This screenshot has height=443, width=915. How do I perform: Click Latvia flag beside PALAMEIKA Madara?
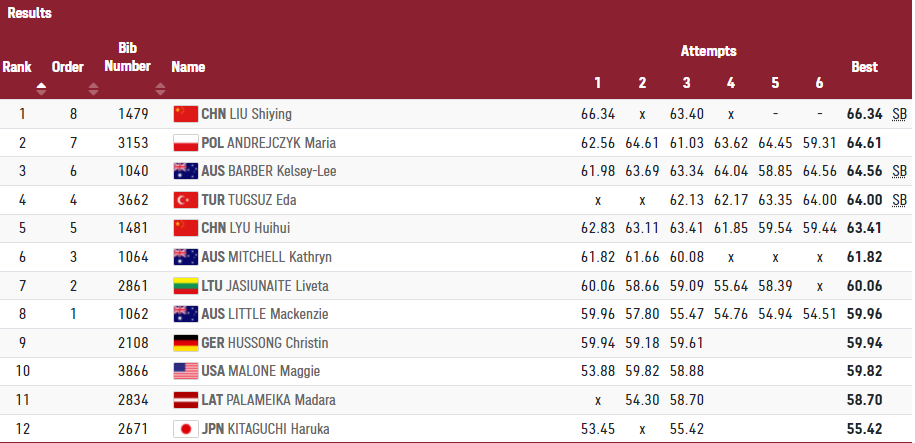coord(186,400)
